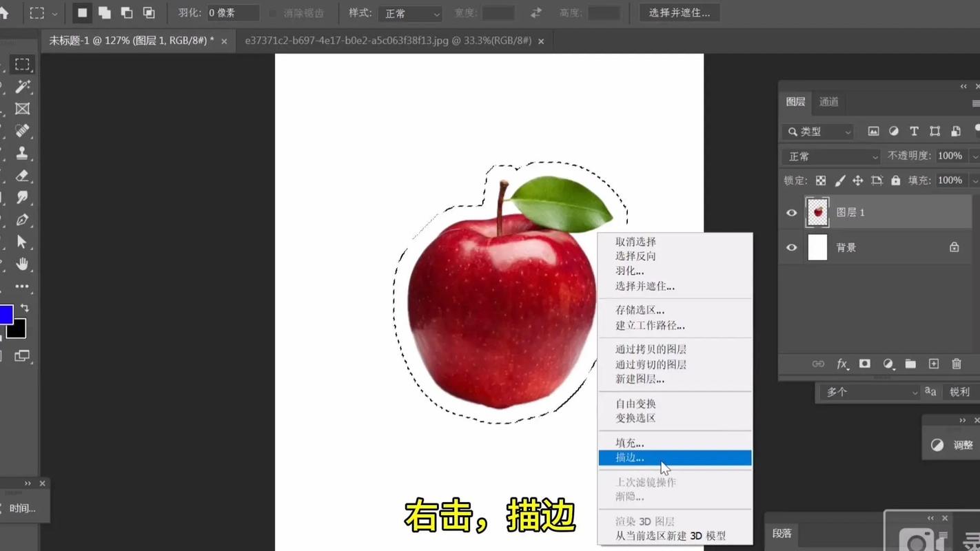Click the add layer mask icon
The image size is (980, 551).
[x=864, y=364]
